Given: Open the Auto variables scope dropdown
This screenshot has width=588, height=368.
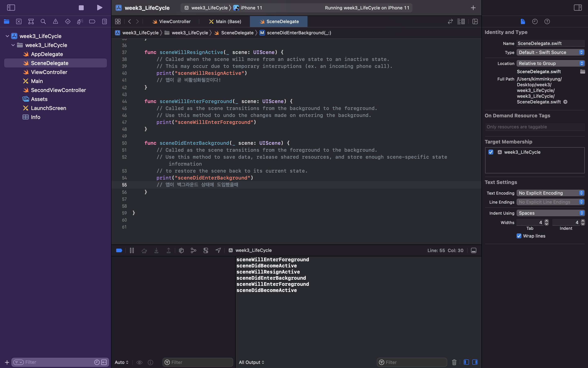Looking at the screenshot, I should coord(121,362).
